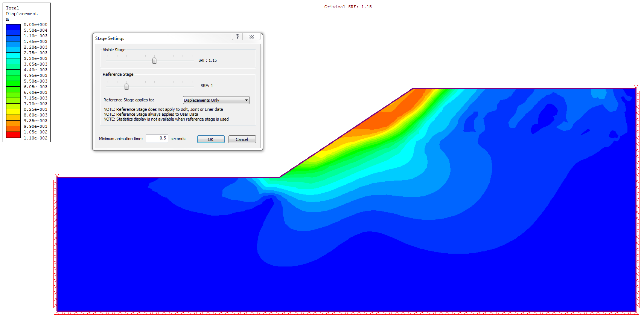Click the Critical SRF: 1.15 label
This screenshot has height=320, width=644.
pos(348,7)
